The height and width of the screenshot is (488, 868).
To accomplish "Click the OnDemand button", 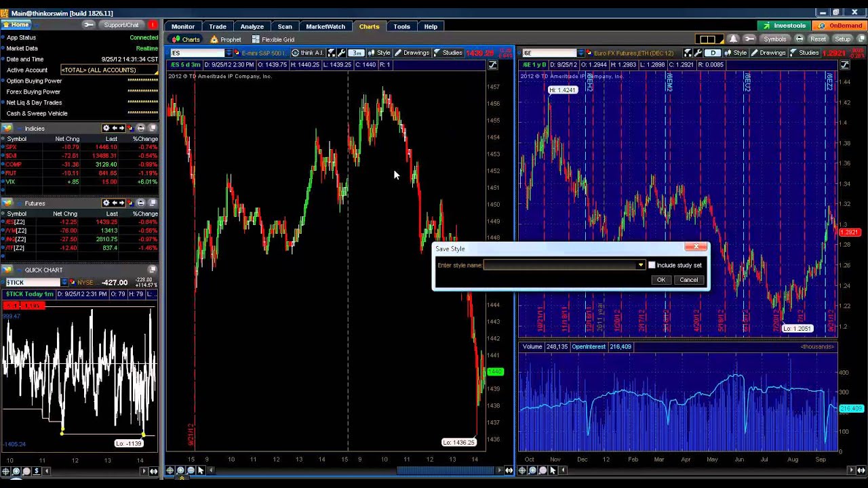I will [x=840, y=26].
